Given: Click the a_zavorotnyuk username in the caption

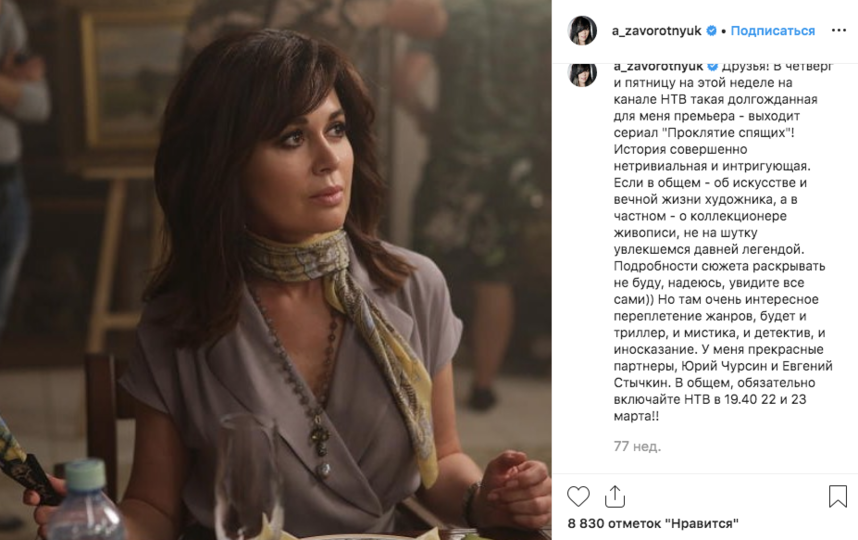Looking at the screenshot, I should pyautogui.click(x=658, y=66).
